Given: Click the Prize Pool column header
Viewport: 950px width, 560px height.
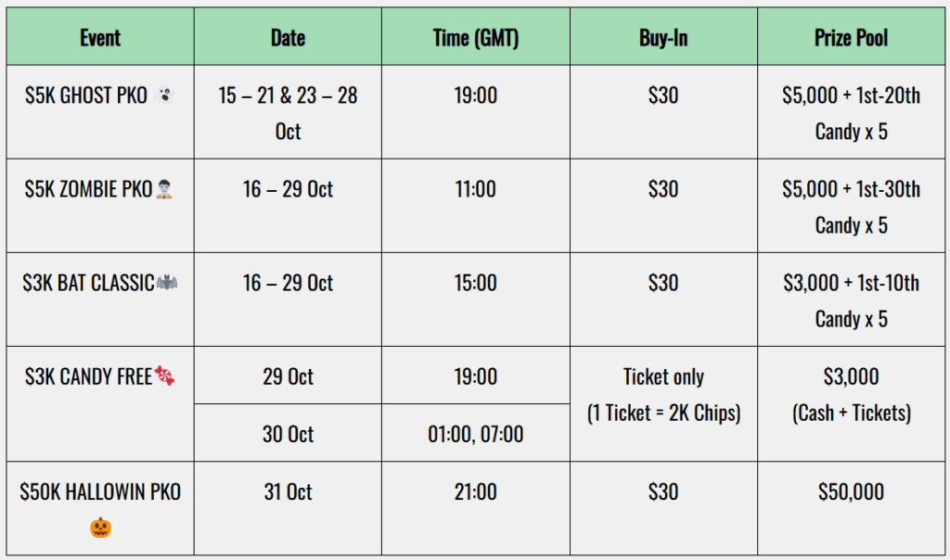Looking at the screenshot, I should pyautogui.click(x=851, y=38).
